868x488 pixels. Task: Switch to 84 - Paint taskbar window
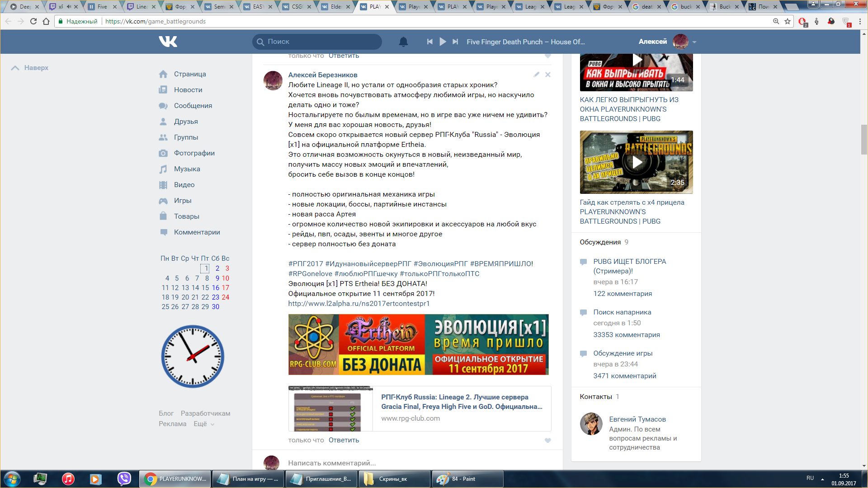(467, 479)
